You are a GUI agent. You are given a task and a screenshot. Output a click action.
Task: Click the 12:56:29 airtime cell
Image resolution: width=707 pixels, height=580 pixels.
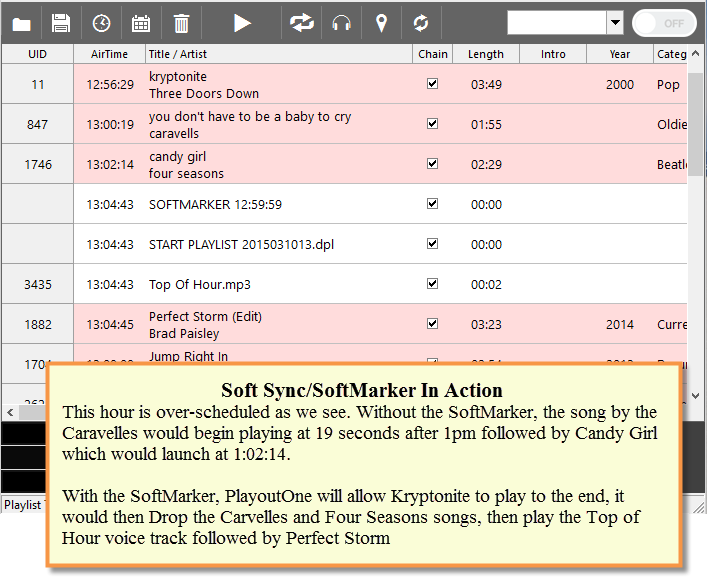coord(110,84)
